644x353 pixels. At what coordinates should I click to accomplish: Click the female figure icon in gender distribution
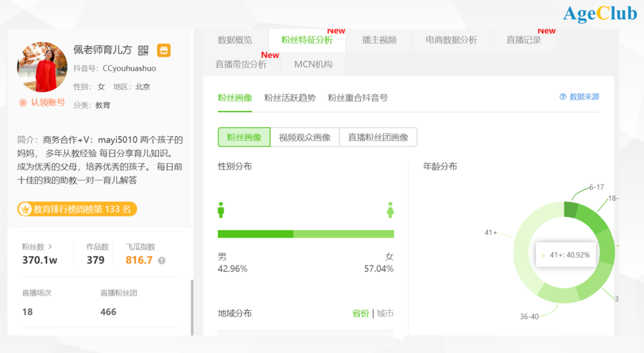391,210
